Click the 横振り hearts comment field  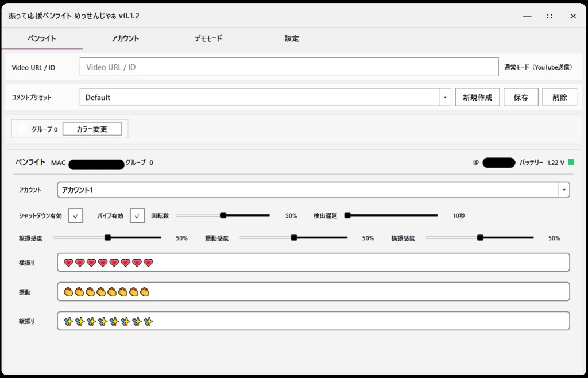314,263
